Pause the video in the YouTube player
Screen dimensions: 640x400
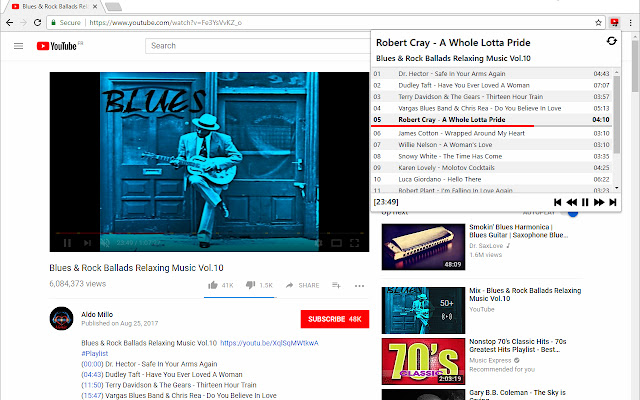pos(67,243)
